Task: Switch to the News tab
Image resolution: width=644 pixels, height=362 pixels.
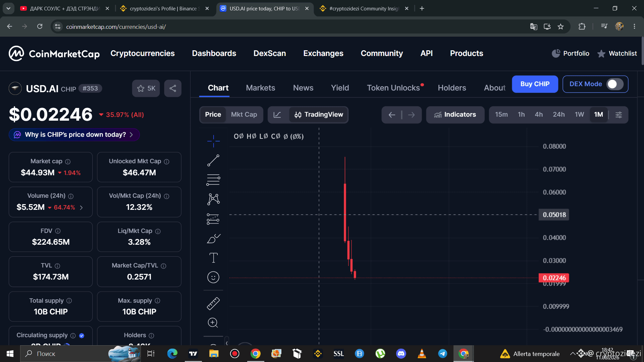Action: coord(303,88)
